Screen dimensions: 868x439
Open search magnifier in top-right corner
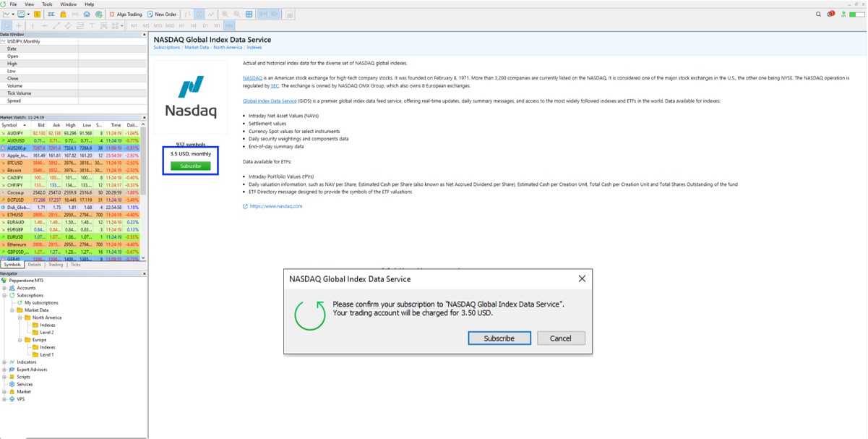pyautogui.click(x=818, y=14)
